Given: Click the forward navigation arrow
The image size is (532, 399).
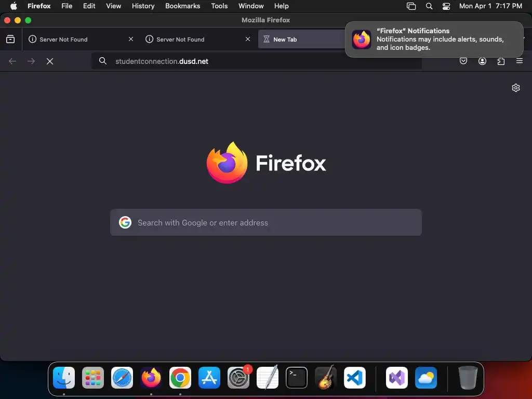Looking at the screenshot, I should coord(31,61).
